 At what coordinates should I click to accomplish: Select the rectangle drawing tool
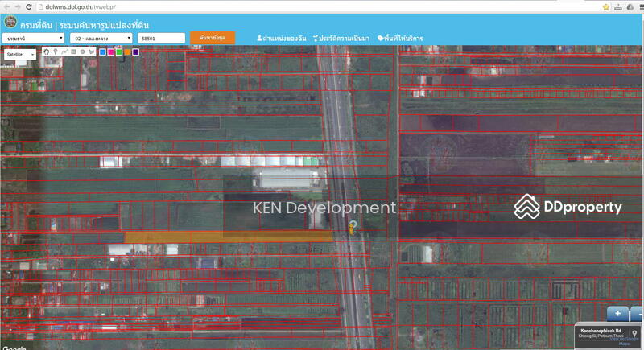(72, 51)
